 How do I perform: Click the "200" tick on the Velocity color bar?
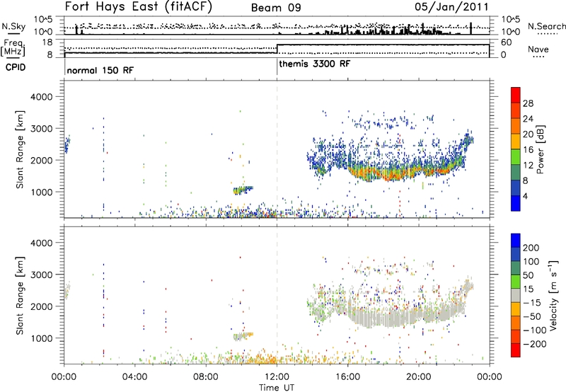(531, 248)
